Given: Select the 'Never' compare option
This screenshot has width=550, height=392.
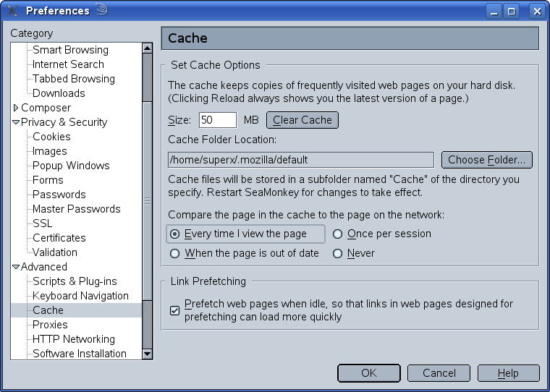Looking at the screenshot, I should click(x=337, y=253).
